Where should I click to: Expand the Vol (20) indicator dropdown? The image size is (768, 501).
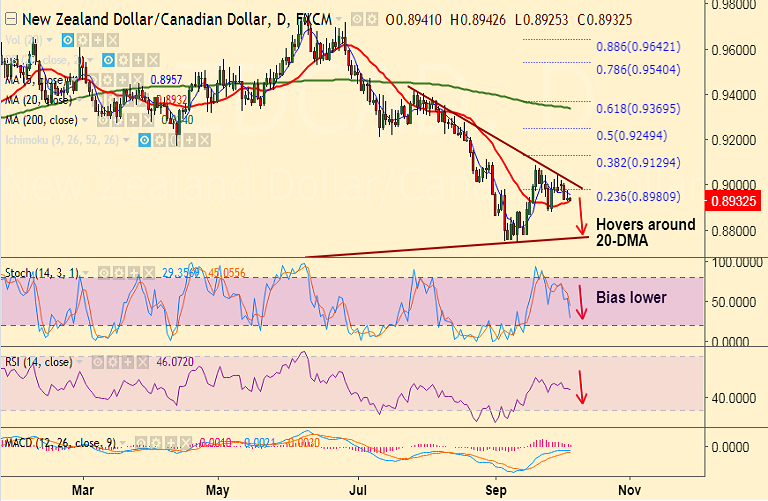(x=49, y=40)
